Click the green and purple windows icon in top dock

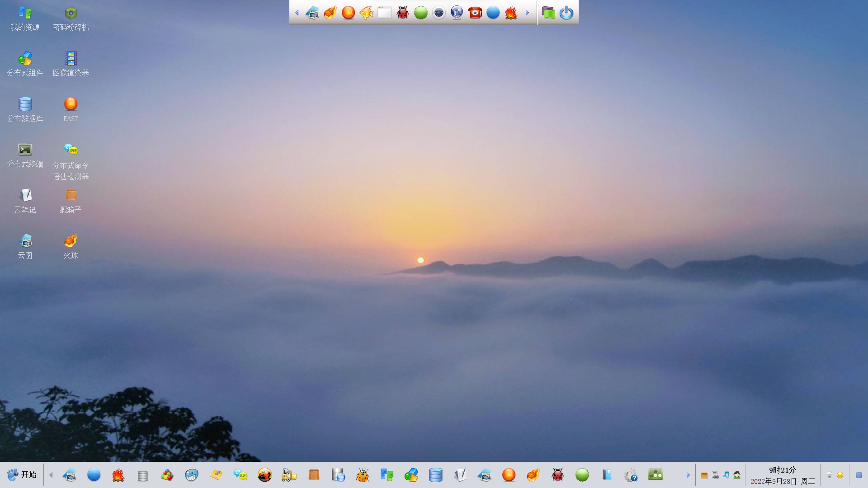point(548,13)
